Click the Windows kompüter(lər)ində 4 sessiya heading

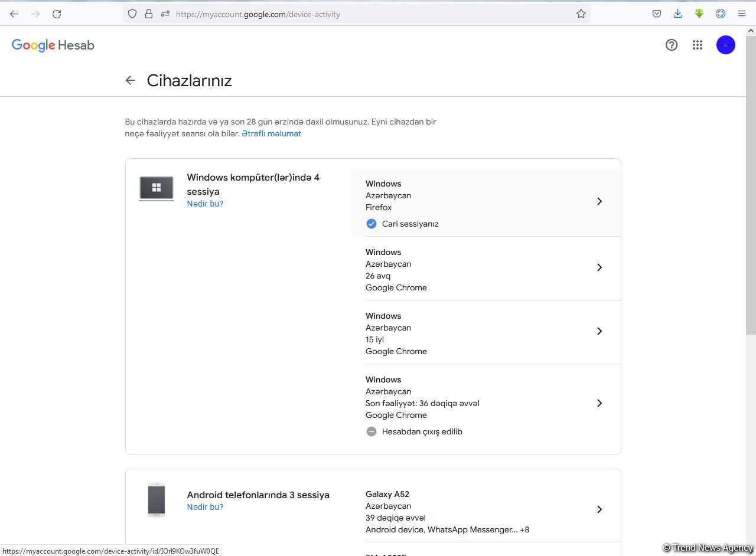(x=253, y=184)
